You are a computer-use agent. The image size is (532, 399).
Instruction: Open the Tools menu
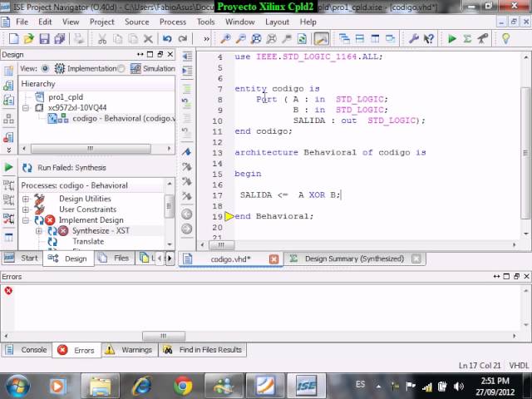206,22
